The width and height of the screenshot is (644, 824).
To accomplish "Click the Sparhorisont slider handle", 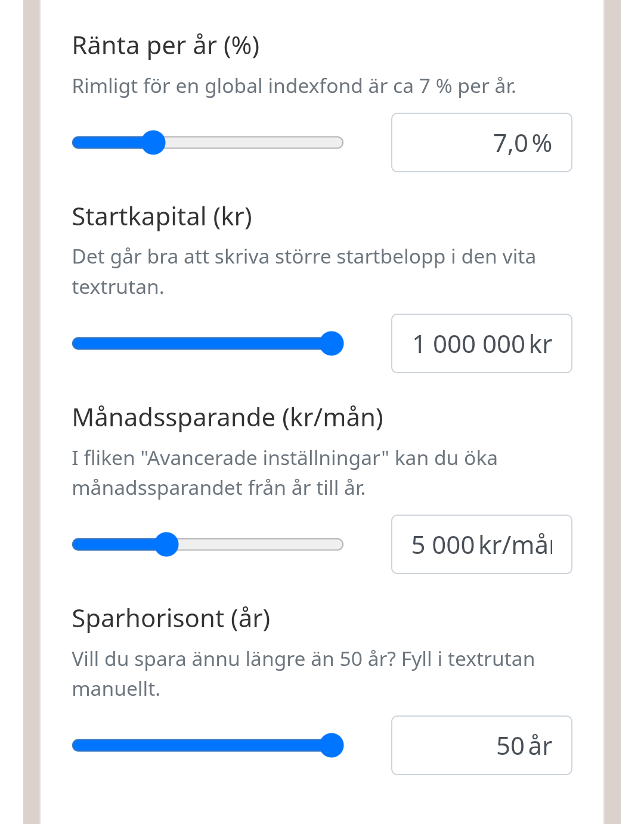I will pyautogui.click(x=332, y=745).
